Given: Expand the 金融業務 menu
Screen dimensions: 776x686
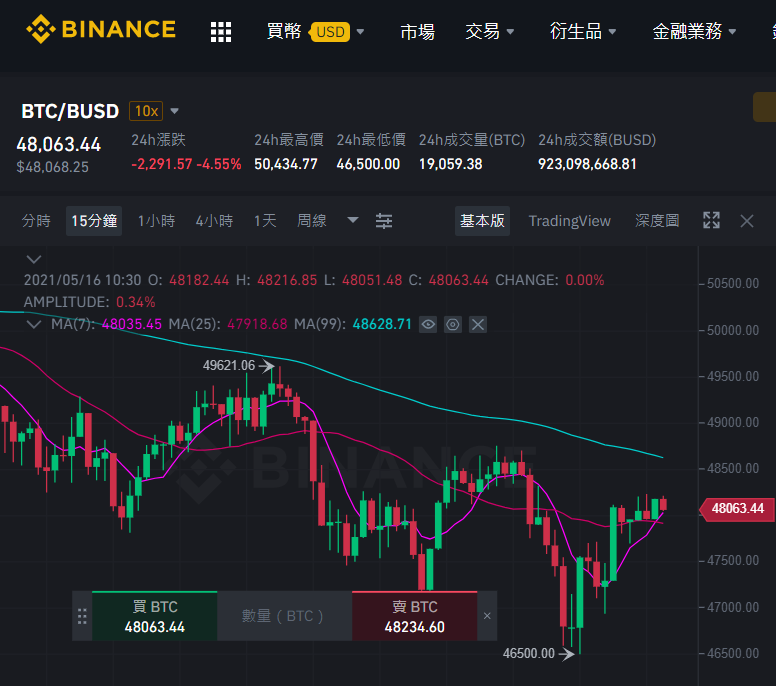Looking at the screenshot, I should pyautogui.click(x=694, y=32).
